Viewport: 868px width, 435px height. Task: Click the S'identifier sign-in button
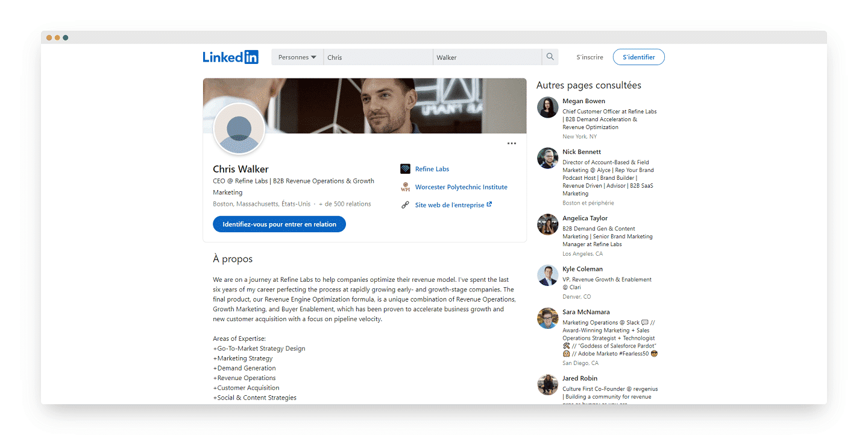[638, 57]
